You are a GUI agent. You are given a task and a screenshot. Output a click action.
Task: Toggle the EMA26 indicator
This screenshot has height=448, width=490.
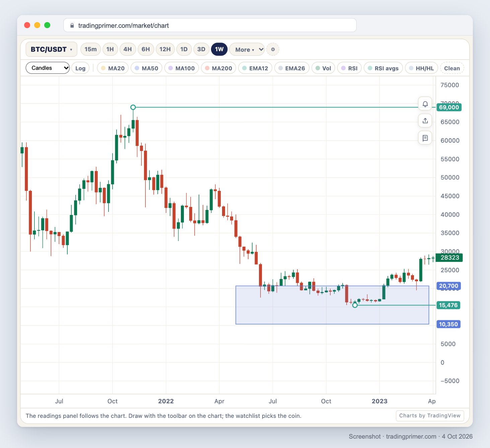pos(292,68)
